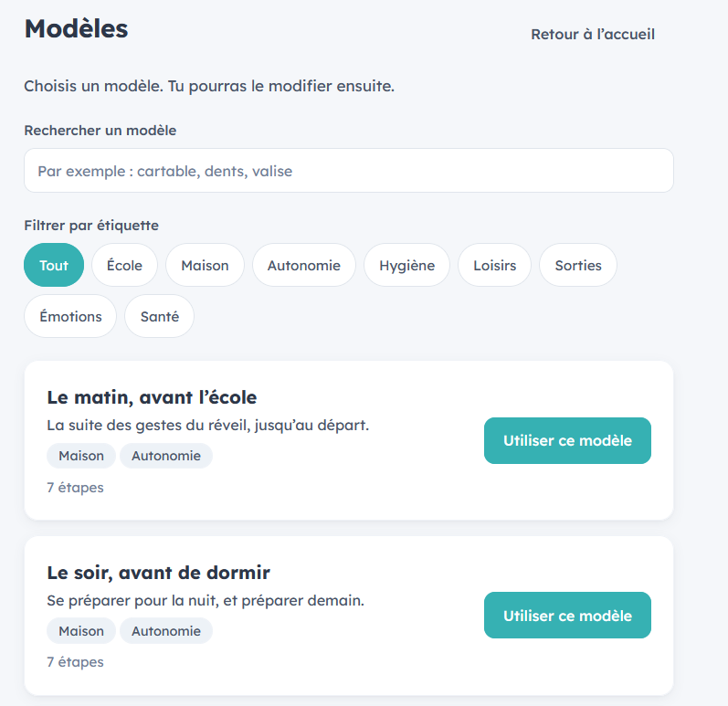Viewport: 728px width, 706px height.
Task: Toggle the Maison filter chip
Action: click(x=205, y=265)
